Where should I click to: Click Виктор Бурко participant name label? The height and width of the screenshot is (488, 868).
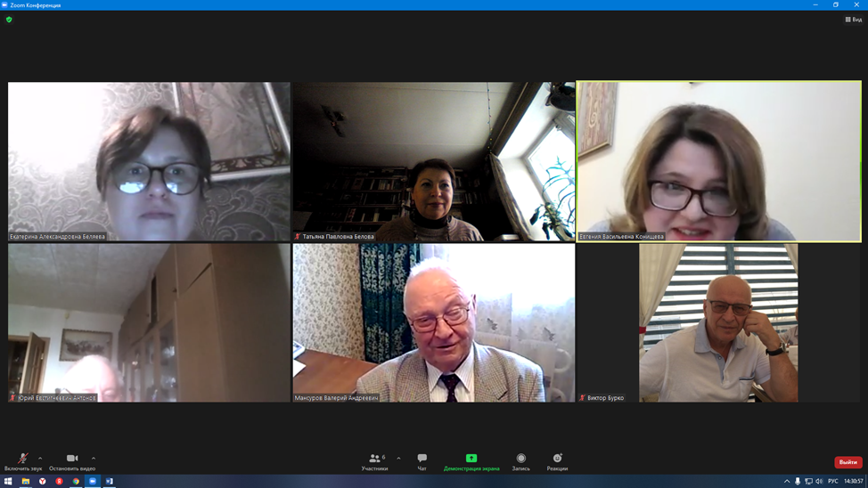(x=605, y=398)
